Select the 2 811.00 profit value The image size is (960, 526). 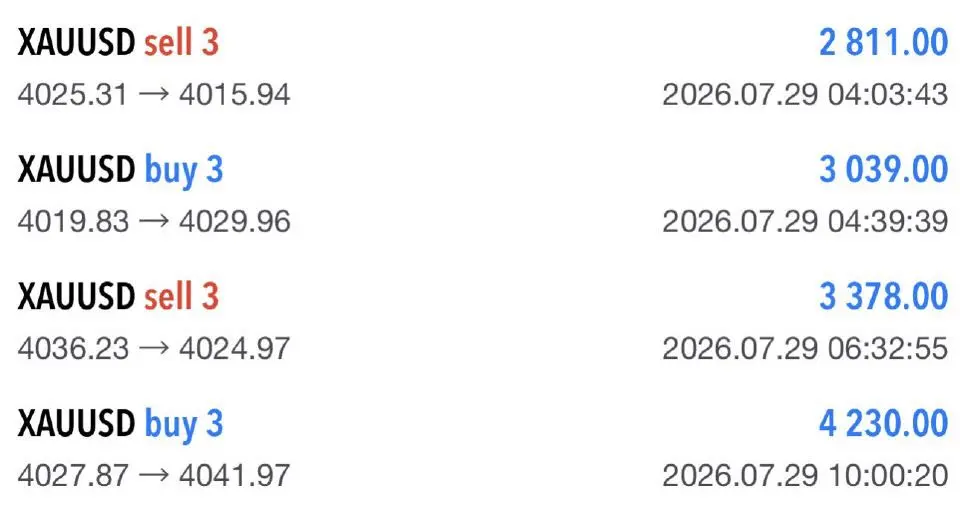[x=883, y=43]
